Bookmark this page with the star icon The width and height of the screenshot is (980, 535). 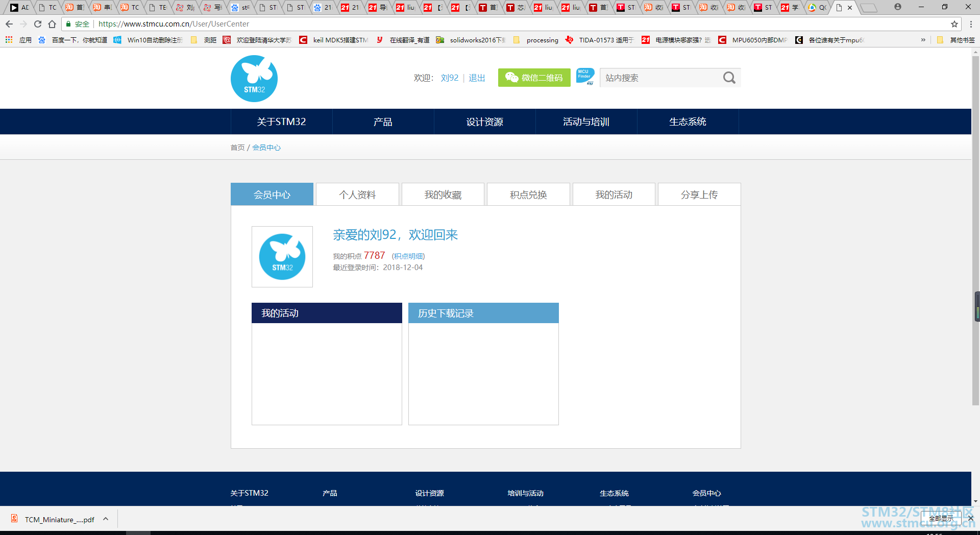pos(954,24)
